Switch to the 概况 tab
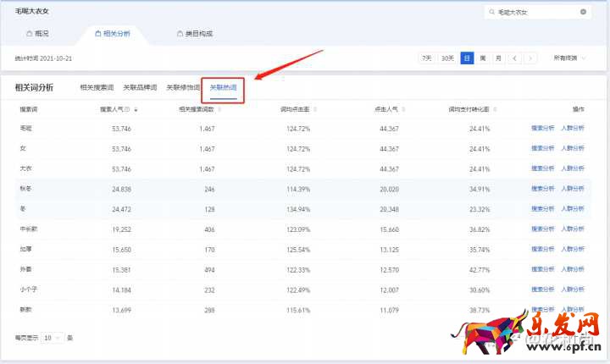 click(37, 34)
